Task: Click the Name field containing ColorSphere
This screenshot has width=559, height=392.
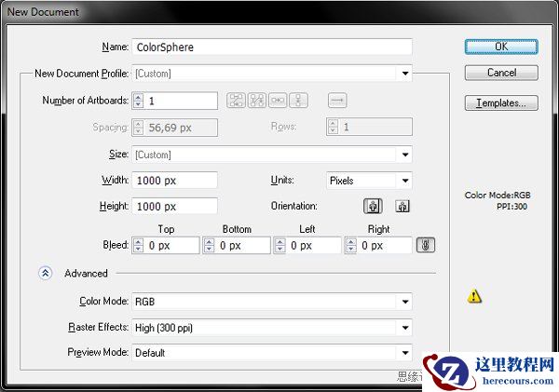Action: point(272,47)
